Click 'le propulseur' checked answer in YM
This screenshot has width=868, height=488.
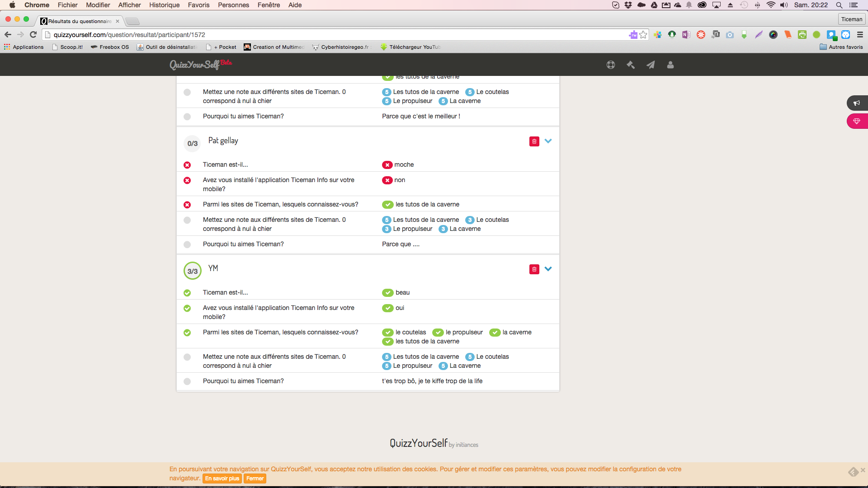click(458, 333)
